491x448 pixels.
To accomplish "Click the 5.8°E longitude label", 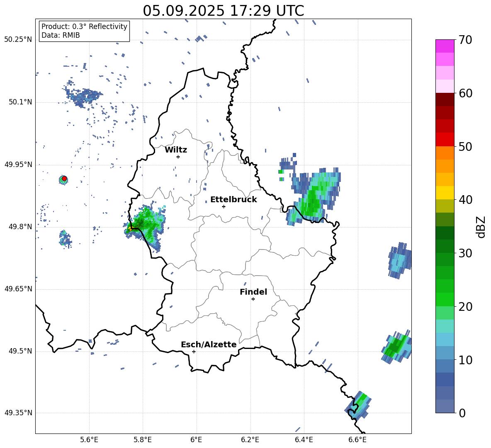I will pyautogui.click(x=143, y=440).
